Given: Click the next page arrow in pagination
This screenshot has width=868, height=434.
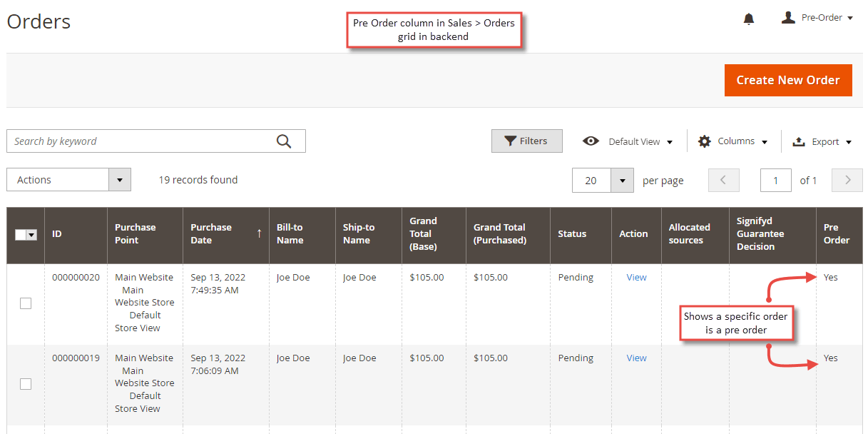Looking at the screenshot, I should pyautogui.click(x=847, y=180).
